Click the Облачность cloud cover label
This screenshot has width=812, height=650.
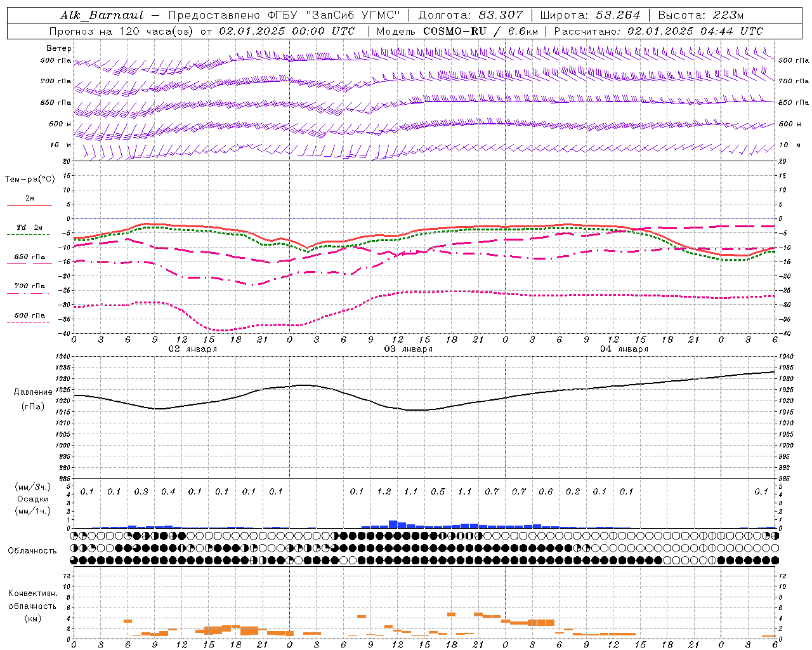point(32,551)
